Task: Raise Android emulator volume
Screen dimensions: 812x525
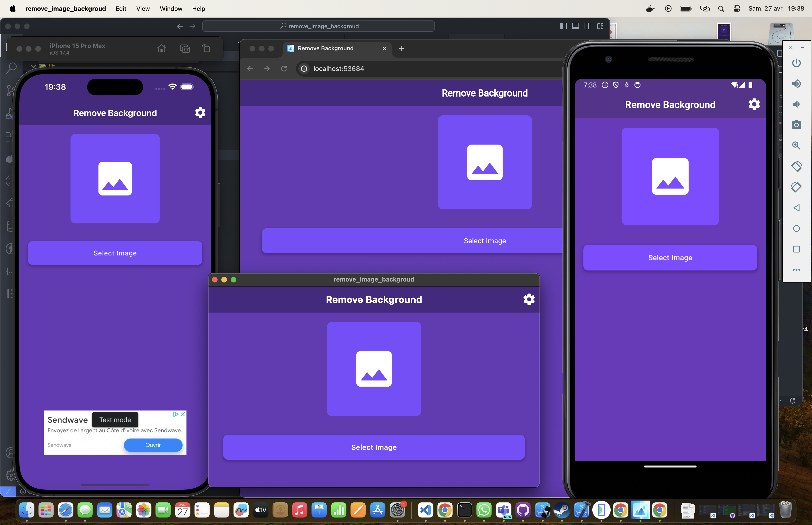Action: pyautogui.click(x=796, y=83)
